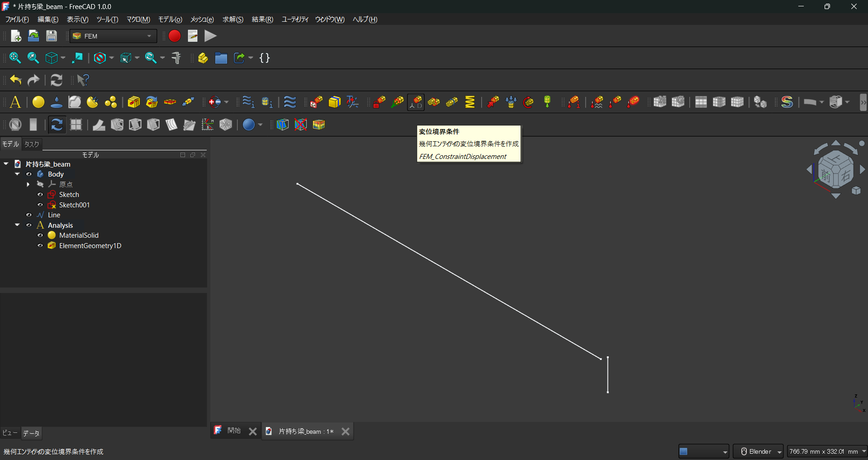Image resolution: width=868 pixels, height=460 pixels.
Task: Open the Blender navigation style dropdown
Action: point(758,451)
